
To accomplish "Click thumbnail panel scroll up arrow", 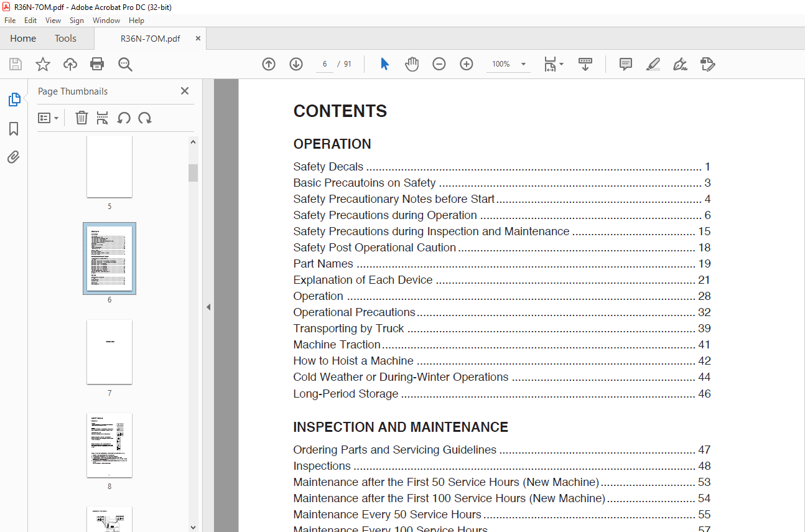I will [x=193, y=142].
